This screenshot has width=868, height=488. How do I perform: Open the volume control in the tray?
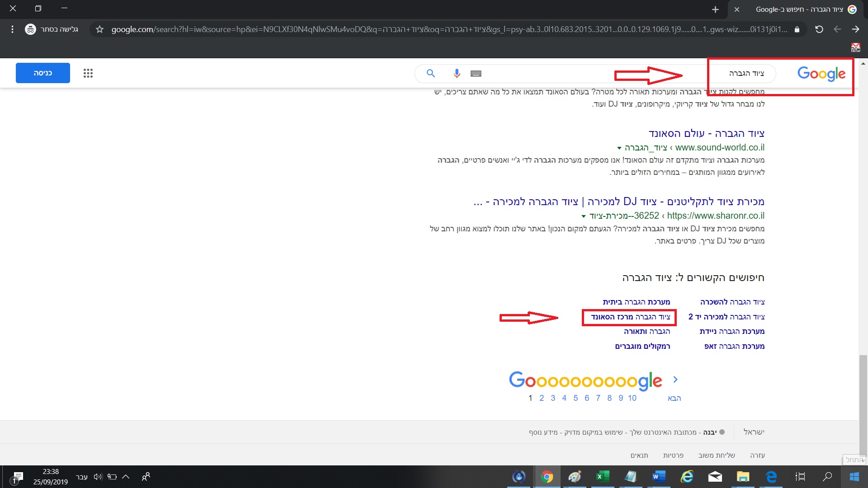(x=98, y=477)
